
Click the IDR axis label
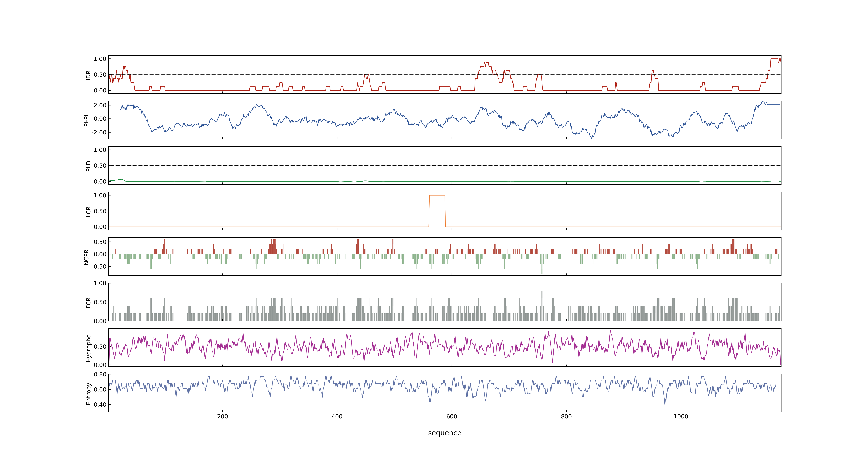click(89, 75)
